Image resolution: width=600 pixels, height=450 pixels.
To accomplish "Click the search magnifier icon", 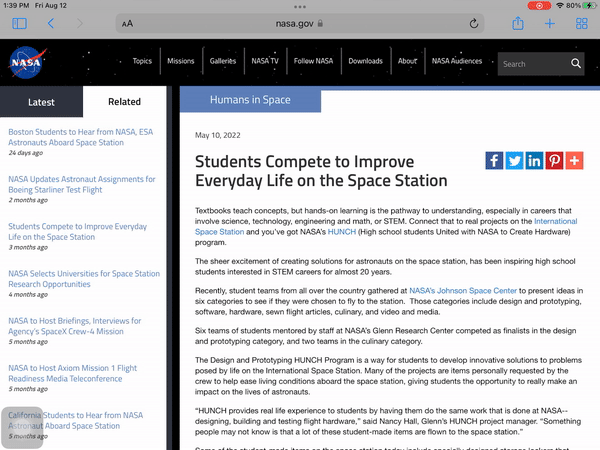I will 576,64.
